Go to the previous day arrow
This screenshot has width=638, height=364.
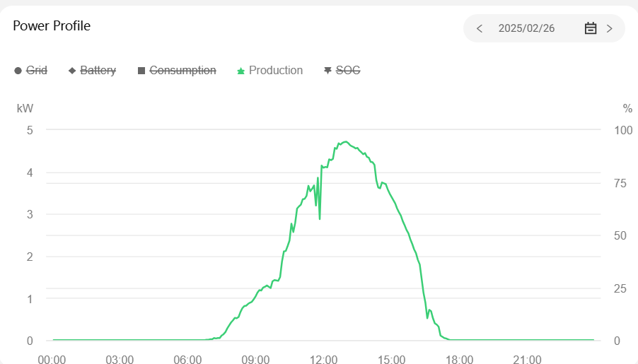480,28
